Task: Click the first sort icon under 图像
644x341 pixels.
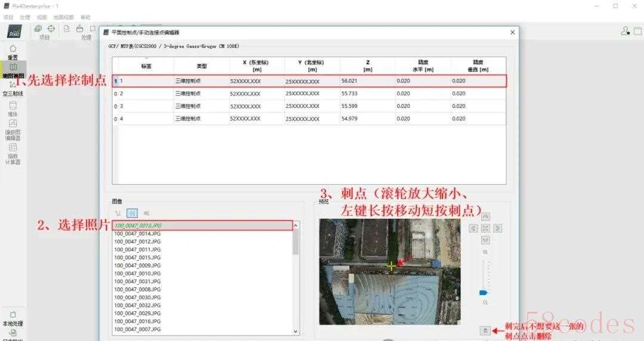Action: coord(118,213)
